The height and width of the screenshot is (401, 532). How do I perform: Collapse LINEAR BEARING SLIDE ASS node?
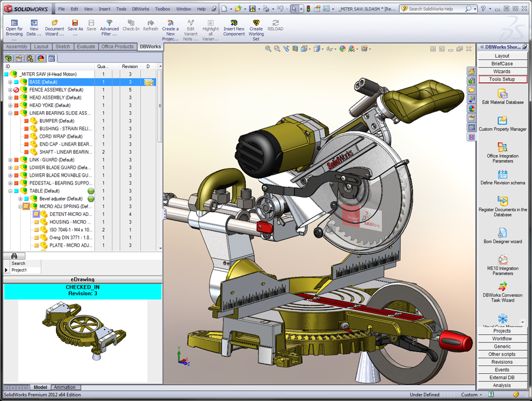pyautogui.click(x=10, y=113)
